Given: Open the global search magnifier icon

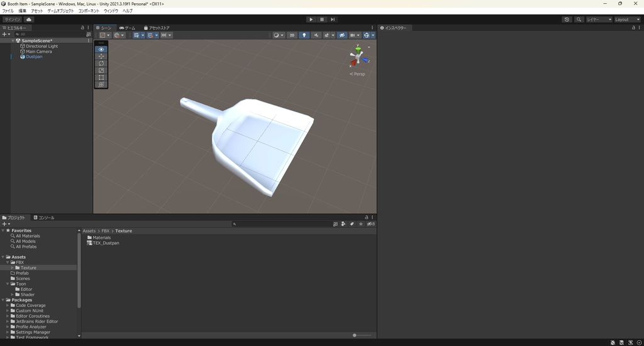Looking at the screenshot, I should tap(579, 20).
